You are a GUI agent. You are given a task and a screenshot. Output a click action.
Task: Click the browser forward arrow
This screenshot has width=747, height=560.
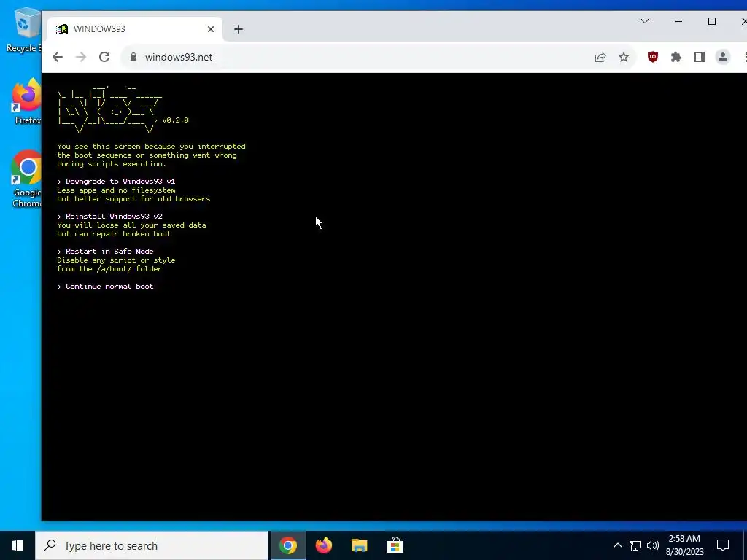tap(81, 57)
